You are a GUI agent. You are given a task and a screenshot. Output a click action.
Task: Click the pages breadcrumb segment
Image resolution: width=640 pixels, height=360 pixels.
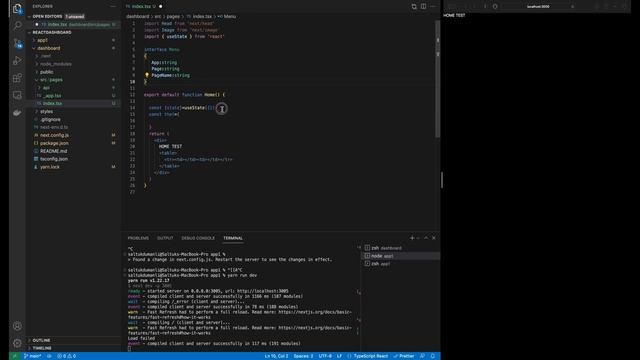point(173,16)
